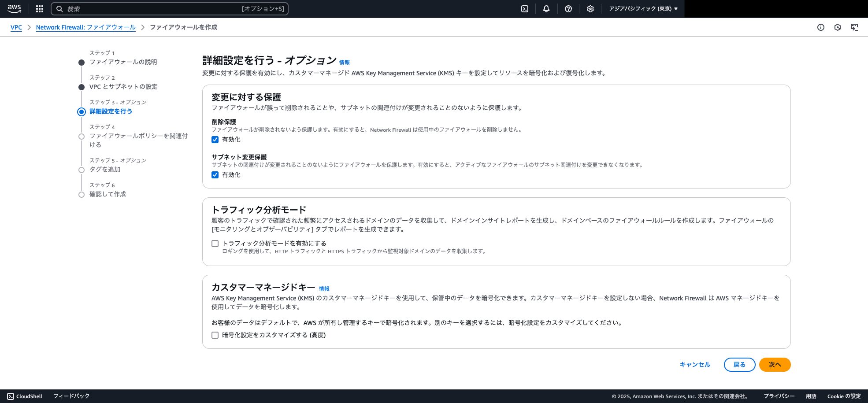The height and width of the screenshot is (403, 868).
Task: Click 情報 link next to page title
Action: click(x=344, y=63)
